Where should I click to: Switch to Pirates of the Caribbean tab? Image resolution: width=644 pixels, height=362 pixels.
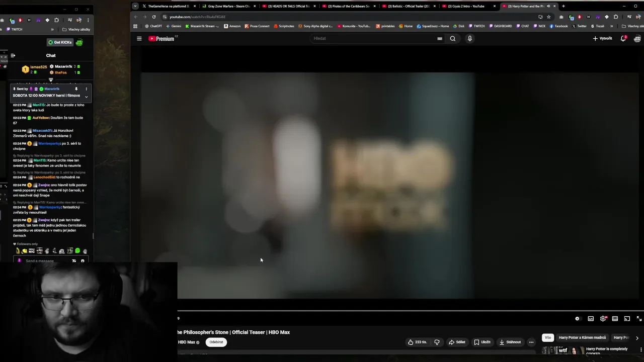coord(349,6)
